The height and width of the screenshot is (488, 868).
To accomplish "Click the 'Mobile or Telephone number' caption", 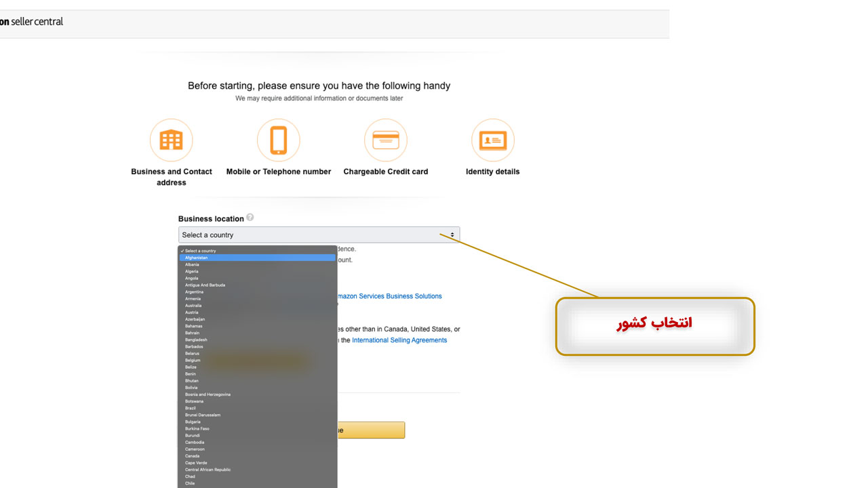I will 279,171.
